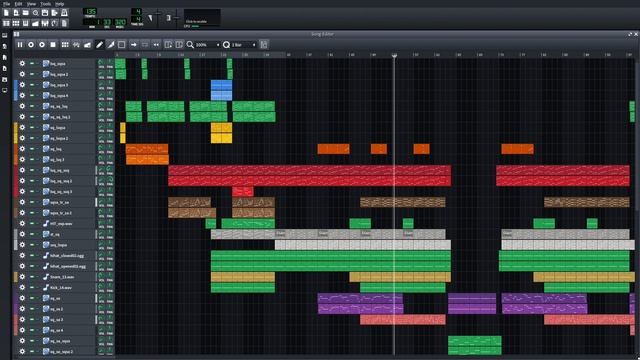Add a beat/bassline track
This screenshot has height=360, width=640.
pyautogui.click(x=65, y=44)
